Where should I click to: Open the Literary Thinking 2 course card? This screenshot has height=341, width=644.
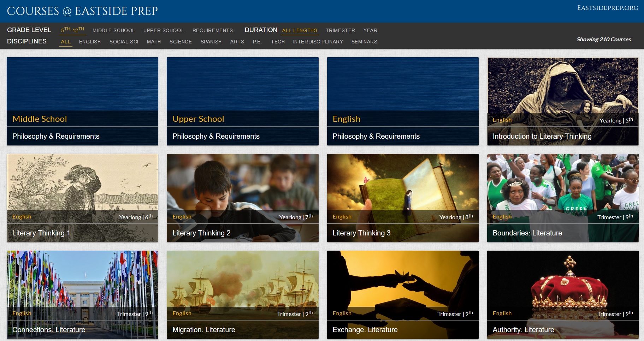click(x=242, y=198)
